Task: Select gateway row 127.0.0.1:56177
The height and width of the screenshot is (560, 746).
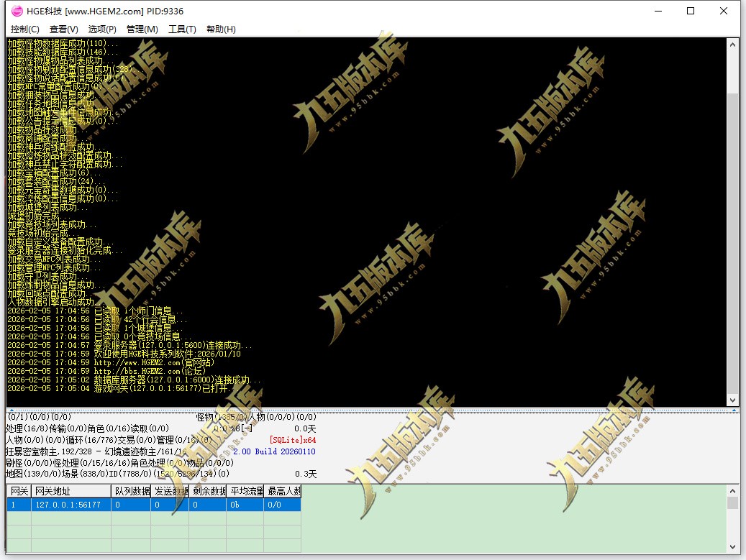Action: [x=154, y=505]
